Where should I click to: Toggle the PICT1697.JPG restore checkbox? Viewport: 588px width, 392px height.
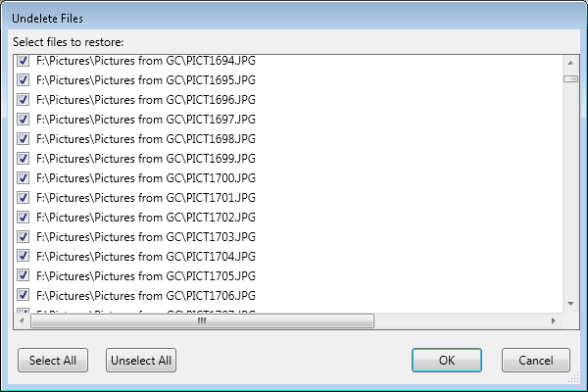click(x=23, y=119)
